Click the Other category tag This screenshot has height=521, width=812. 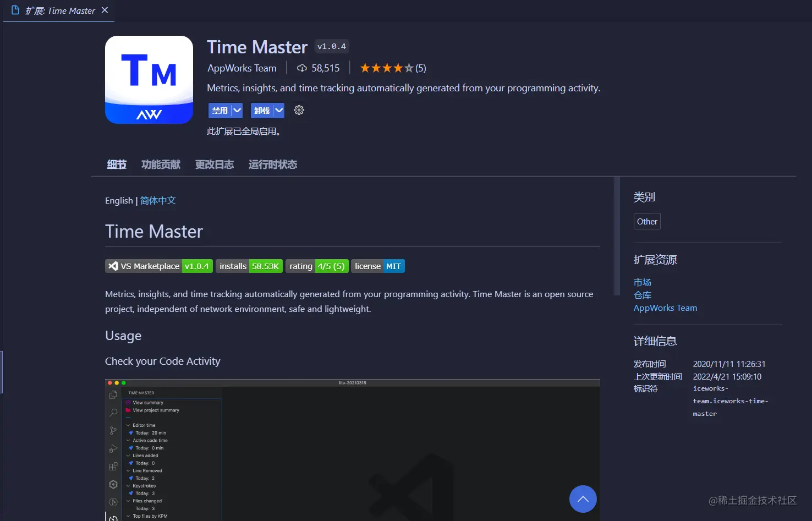tap(647, 221)
